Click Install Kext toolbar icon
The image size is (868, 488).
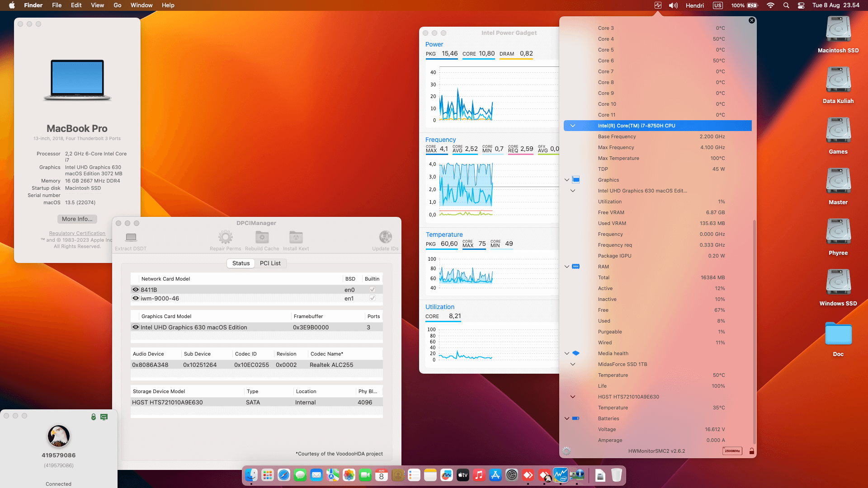(x=296, y=237)
